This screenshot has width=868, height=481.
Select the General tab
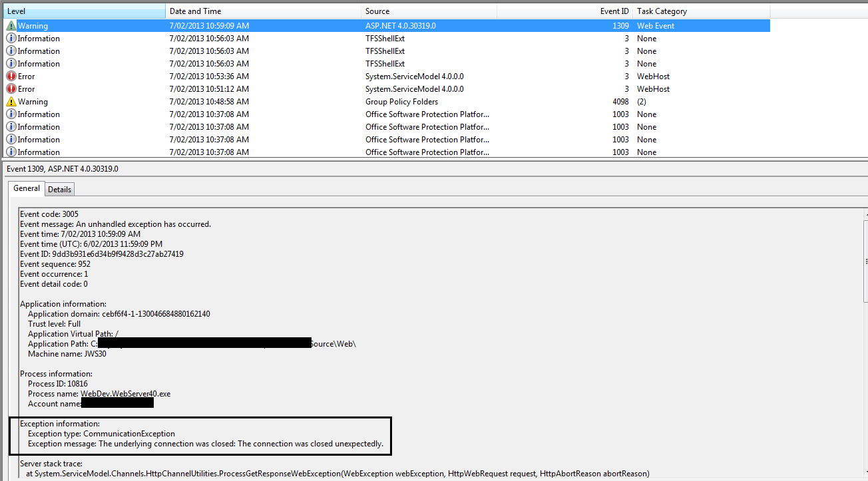[x=27, y=189]
